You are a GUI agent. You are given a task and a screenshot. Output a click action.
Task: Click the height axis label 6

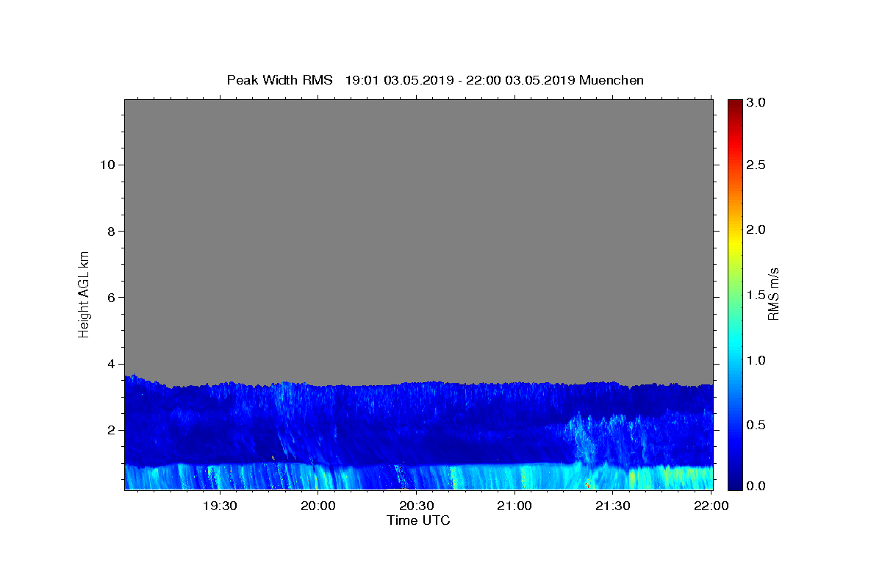(110, 298)
